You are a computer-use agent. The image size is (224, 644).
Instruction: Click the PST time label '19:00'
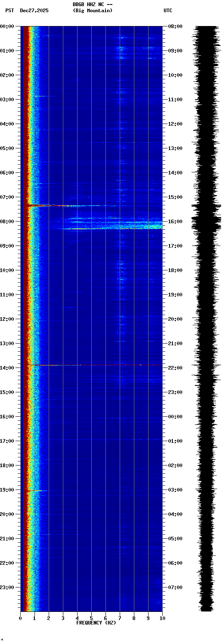click(x=7, y=490)
